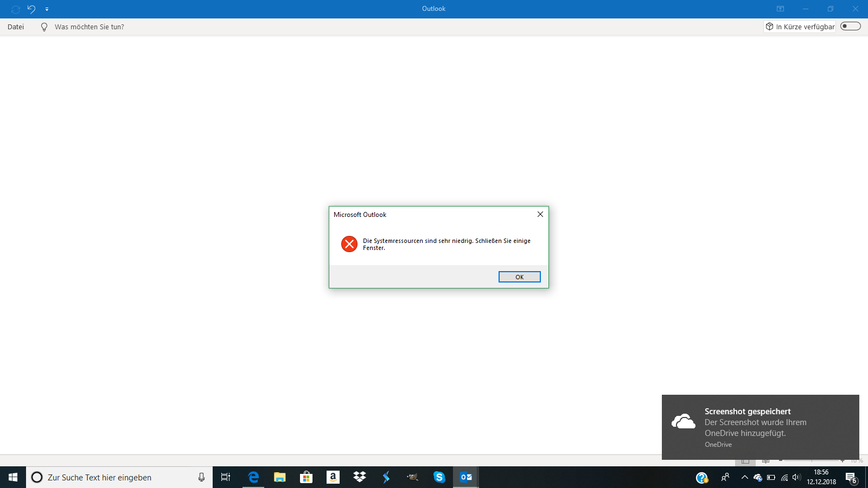Screen dimensions: 868x488
Task: Click the Wi-Fi network tray icon
Action: (x=784, y=478)
